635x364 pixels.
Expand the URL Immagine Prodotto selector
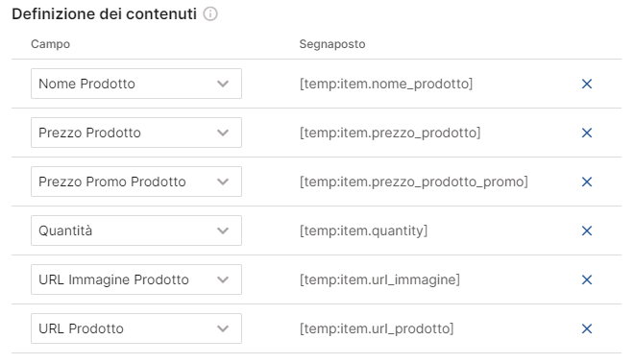pyautogui.click(x=136, y=279)
